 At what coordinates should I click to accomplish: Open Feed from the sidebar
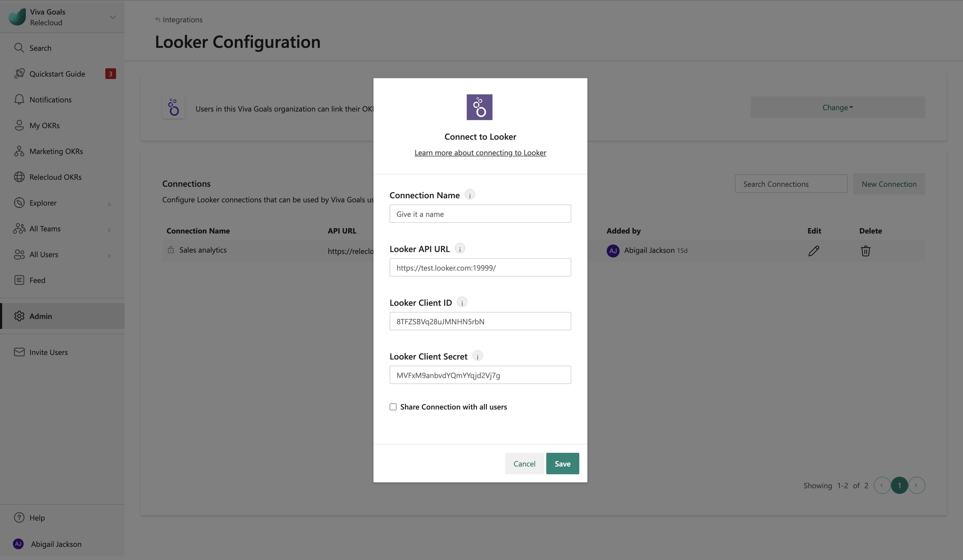[62, 280]
